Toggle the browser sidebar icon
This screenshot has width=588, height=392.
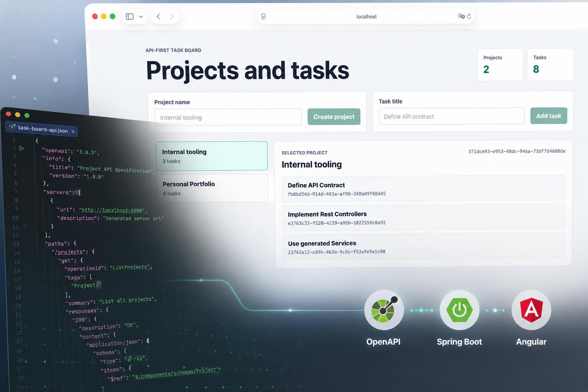coord(130,16)
